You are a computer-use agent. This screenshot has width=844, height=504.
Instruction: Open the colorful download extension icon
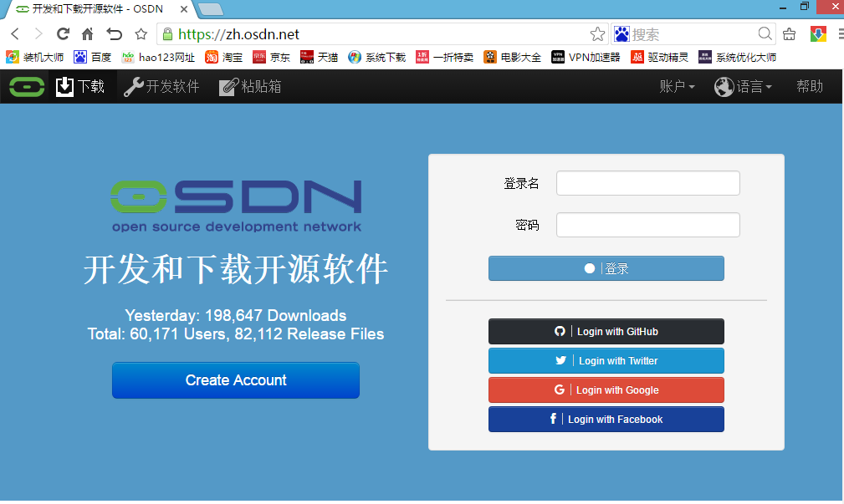818,34
